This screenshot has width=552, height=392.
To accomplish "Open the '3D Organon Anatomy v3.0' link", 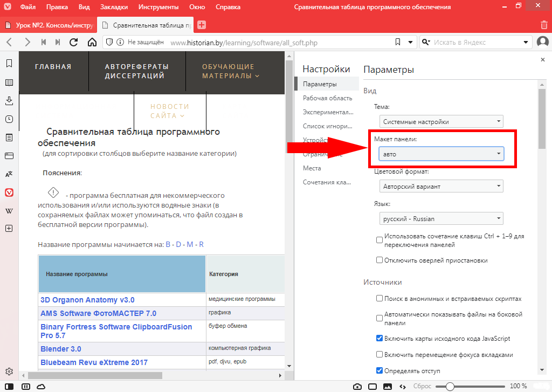I will [87, 300].
